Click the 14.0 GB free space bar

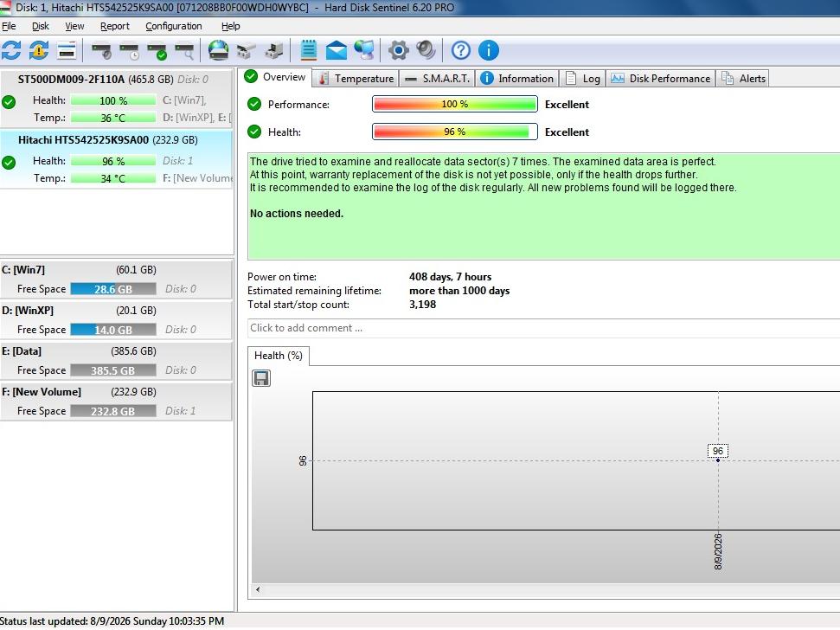(113, 330)
